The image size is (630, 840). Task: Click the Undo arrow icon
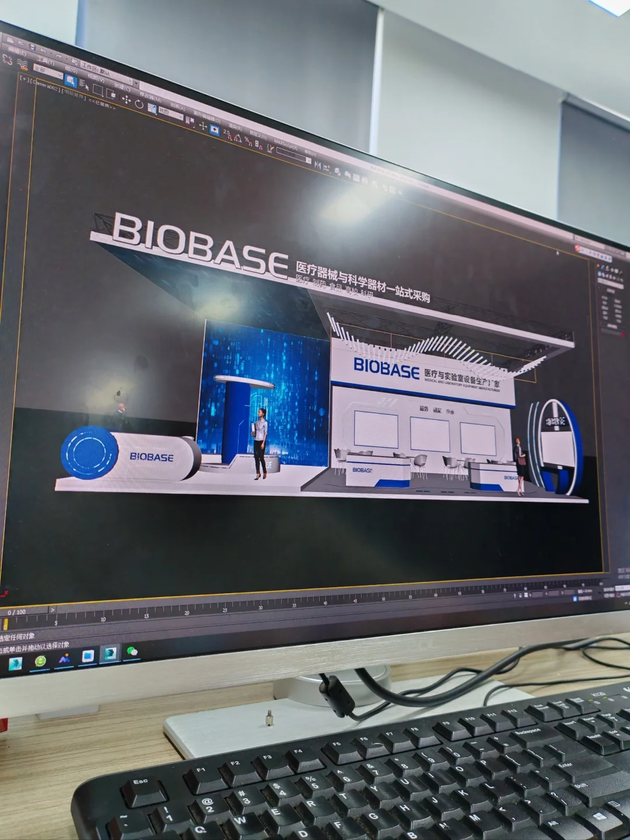tap(43, 51)
